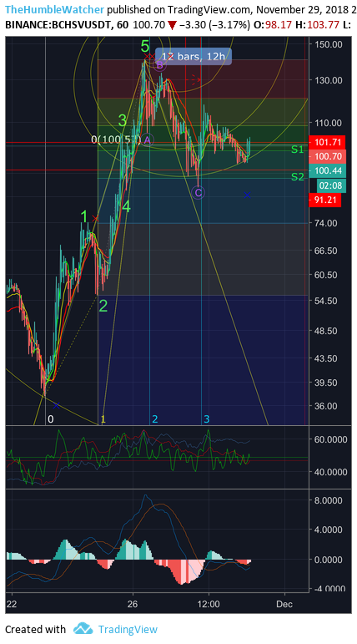
Task: Click the 74.00 price axis label
Action: click(x=325, y=223)
